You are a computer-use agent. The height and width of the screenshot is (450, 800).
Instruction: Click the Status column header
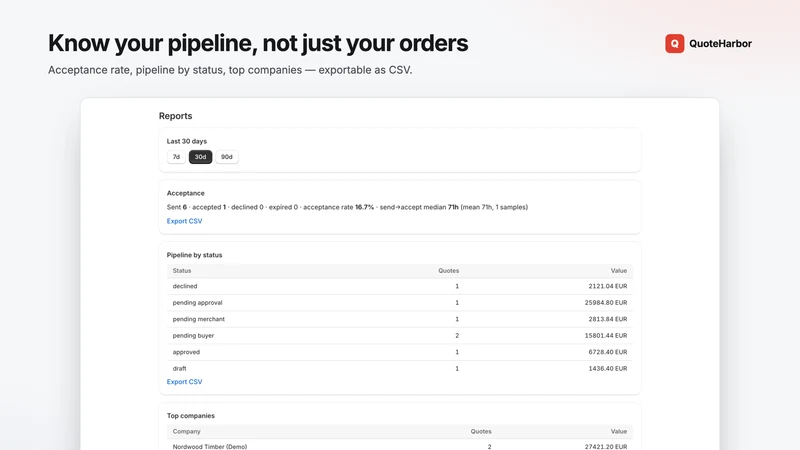[182, 271]
